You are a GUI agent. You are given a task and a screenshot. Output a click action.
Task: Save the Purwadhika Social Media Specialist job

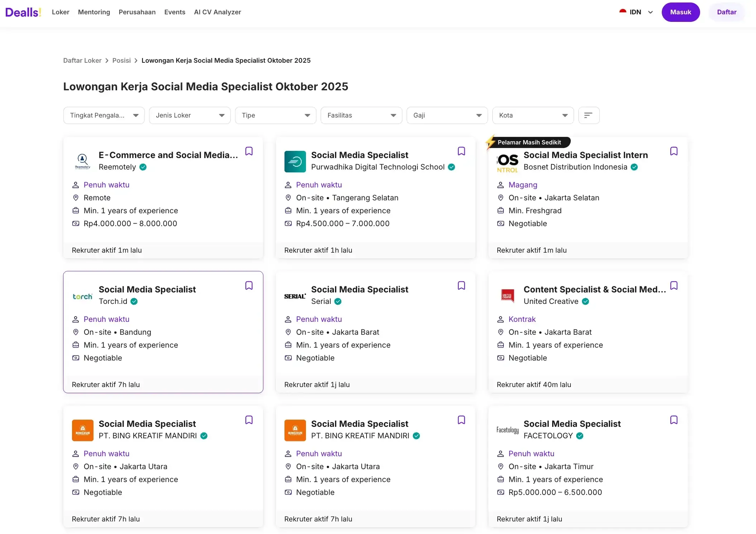tap(461, 151)
